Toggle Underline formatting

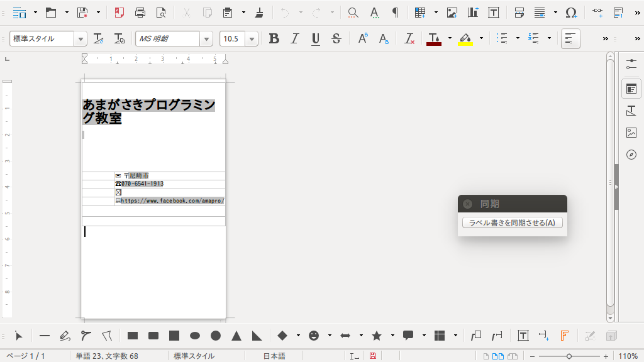316,38
